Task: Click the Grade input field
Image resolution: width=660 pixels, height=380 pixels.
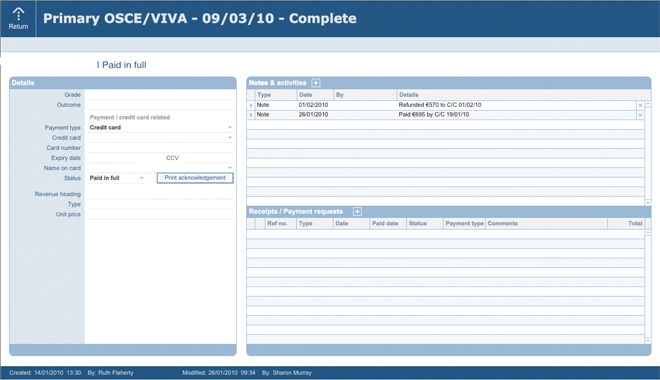Action: tap(160, 95)
